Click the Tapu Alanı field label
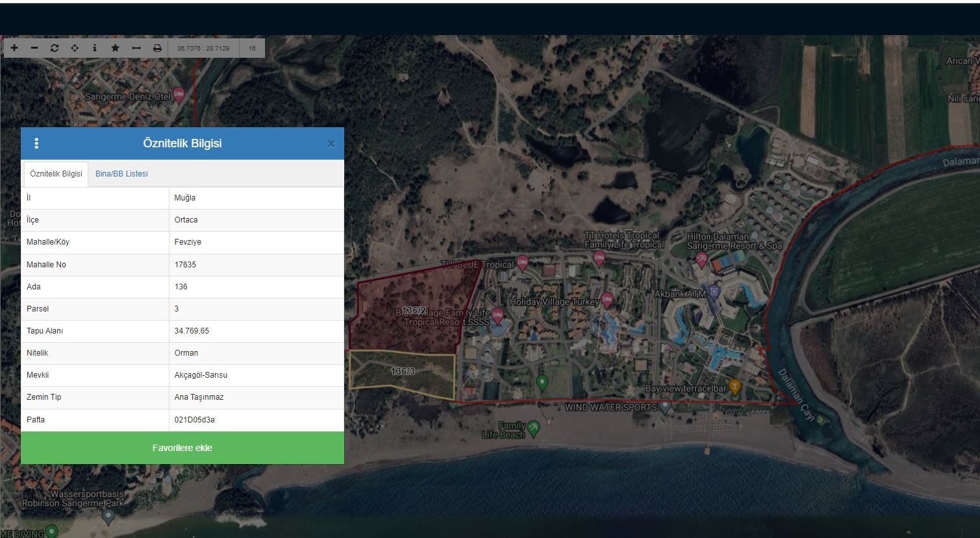This screenshot has width=980, height=538. click(x=45, y=331)
